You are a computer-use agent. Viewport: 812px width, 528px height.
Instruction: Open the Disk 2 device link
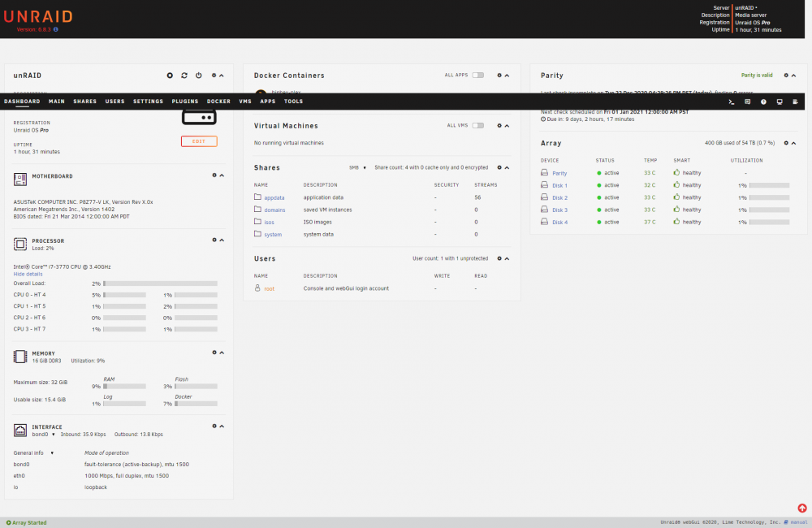pyautogui.click(x=559, y=198)
